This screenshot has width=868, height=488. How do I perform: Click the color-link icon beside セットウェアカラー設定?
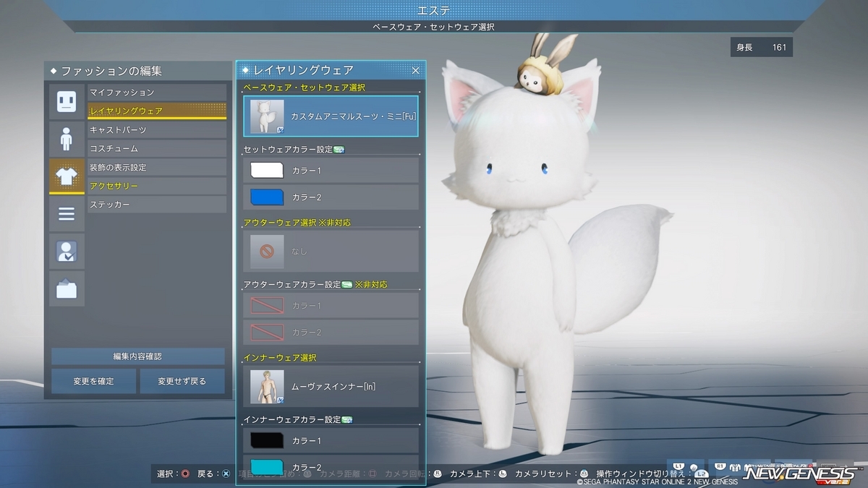point(338,150)
